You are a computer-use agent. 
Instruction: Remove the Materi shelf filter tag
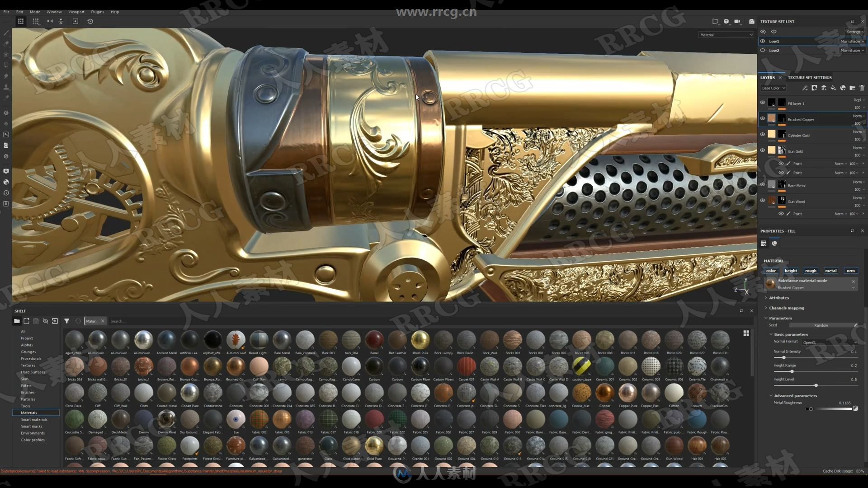click(103, 321)
